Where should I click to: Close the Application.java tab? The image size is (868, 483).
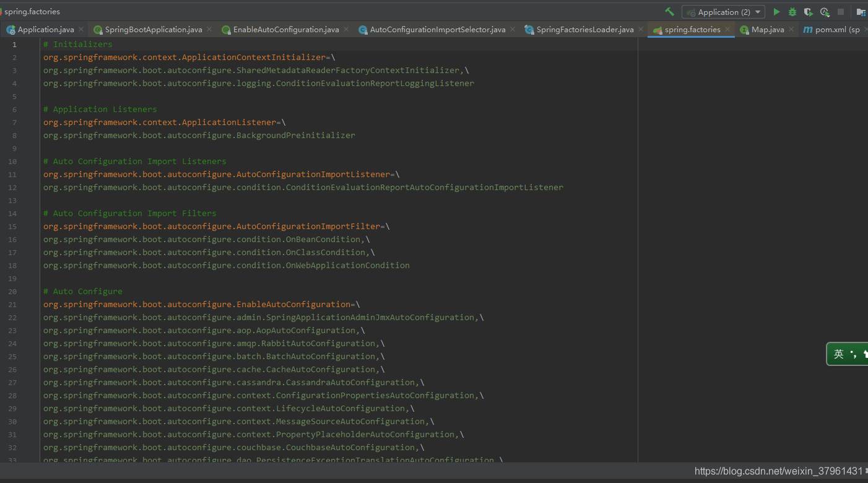click(81, 29)
